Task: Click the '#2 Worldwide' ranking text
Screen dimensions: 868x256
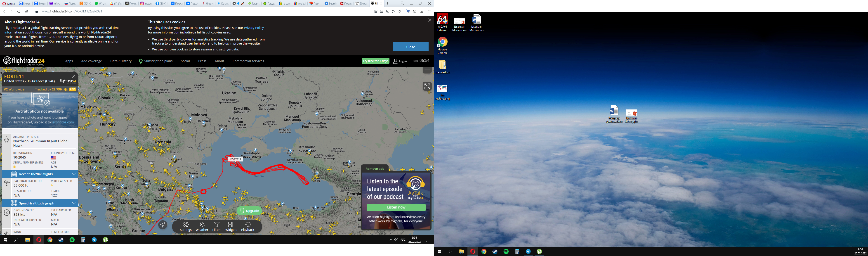Action: pyautogui.click(x=14, y=89)
